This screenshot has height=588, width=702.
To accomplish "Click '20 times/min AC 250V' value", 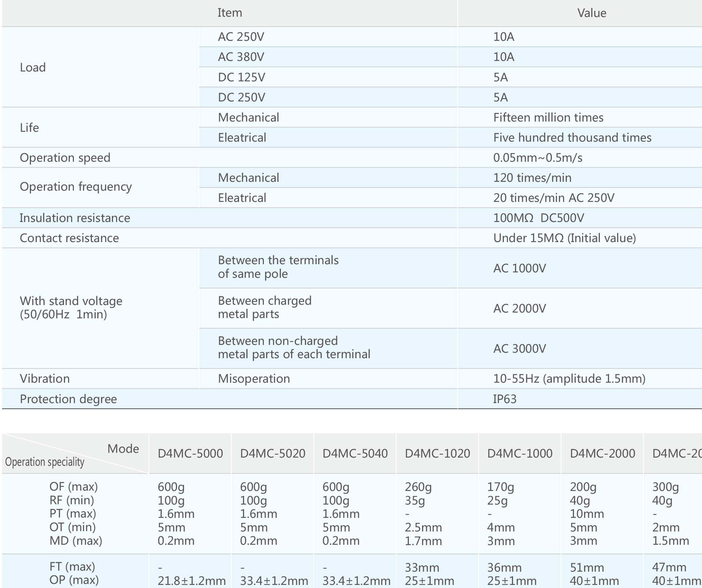I will coord(554,198).
